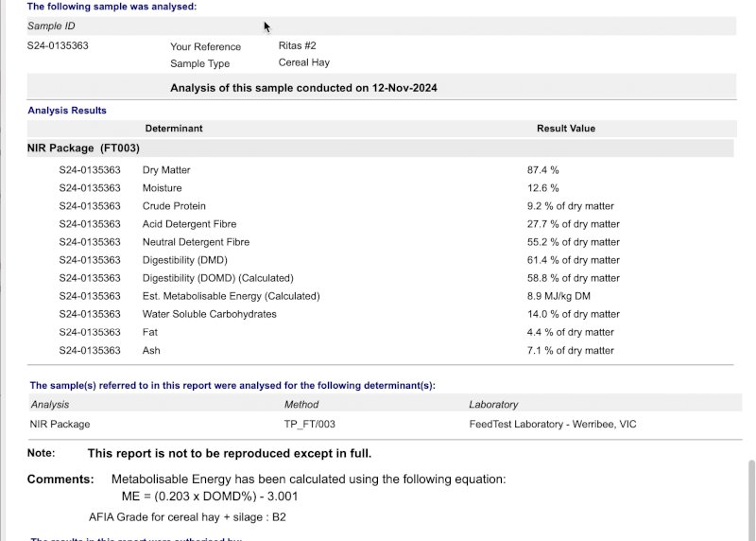The image size is (756, 541).
Task: Click the 'Digestibility (DMD)' determinant
Action: (x=184, y=260)
